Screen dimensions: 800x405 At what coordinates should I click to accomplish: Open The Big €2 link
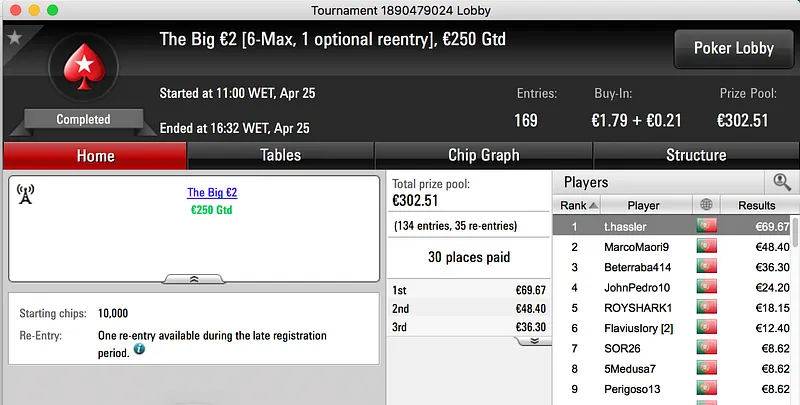211,192
